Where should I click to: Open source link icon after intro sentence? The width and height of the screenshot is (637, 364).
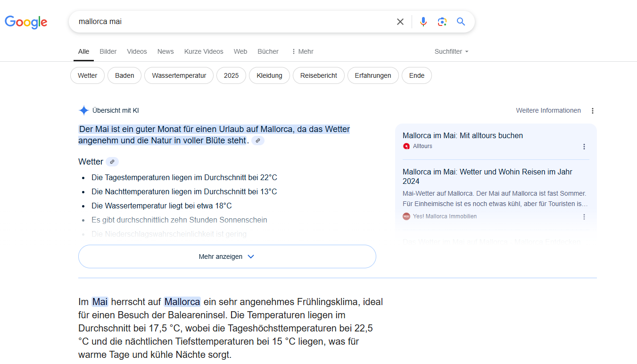tap(258, 141)
